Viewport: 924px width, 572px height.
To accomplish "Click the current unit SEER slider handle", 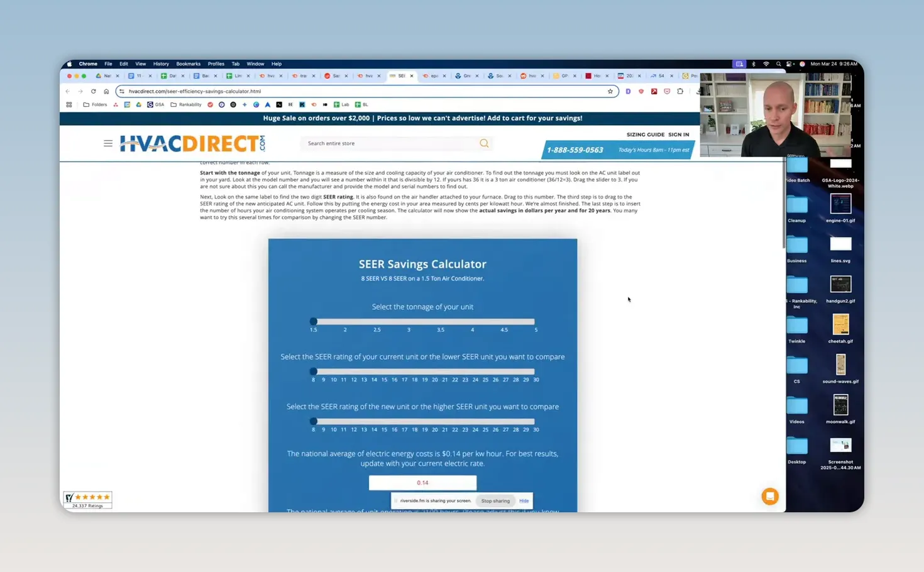I will pyautogui.click(x=314, y=371).
